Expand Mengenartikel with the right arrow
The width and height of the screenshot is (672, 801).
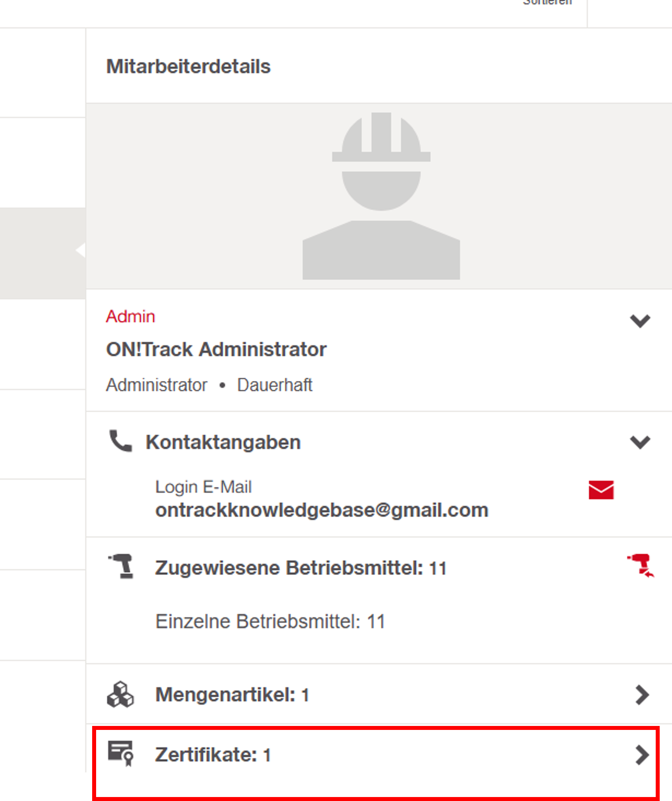[641, 695]
